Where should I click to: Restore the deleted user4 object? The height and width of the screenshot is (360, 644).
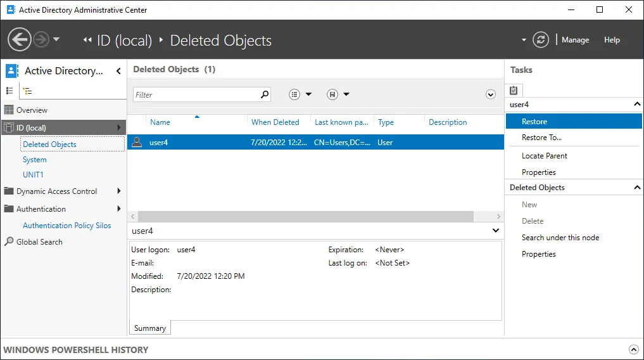534,122
